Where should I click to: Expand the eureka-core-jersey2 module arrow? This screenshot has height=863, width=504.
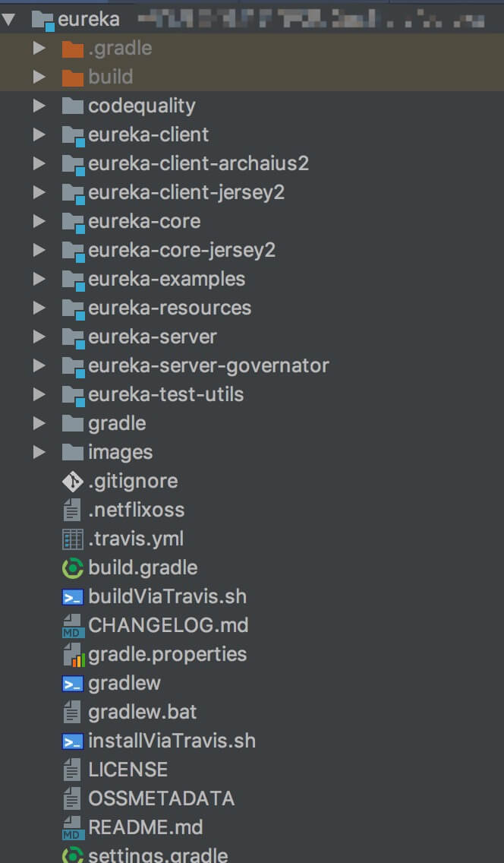(39, 250)
